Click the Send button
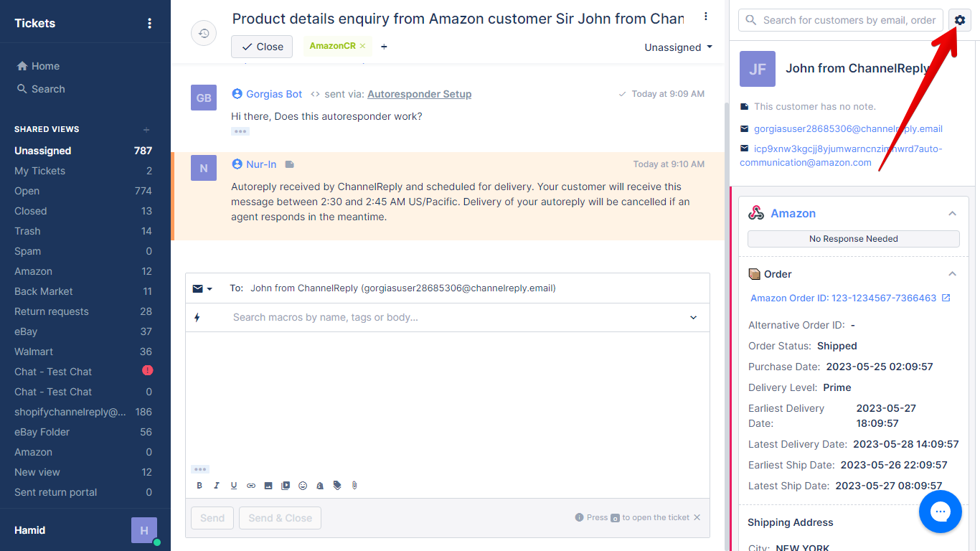Viewport: 980px width, 551px height. click(x=212, y=518)
